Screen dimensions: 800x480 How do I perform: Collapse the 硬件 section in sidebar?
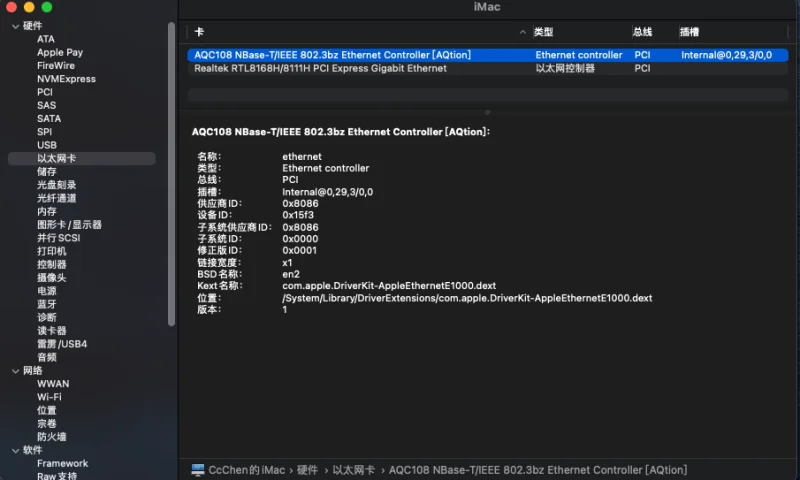tap(15, 26)
